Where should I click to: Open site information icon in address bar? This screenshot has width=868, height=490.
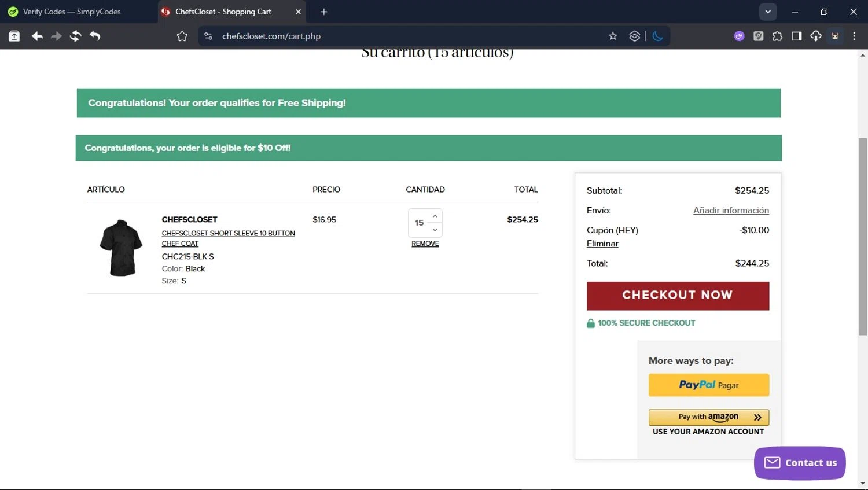click(208, 36)
